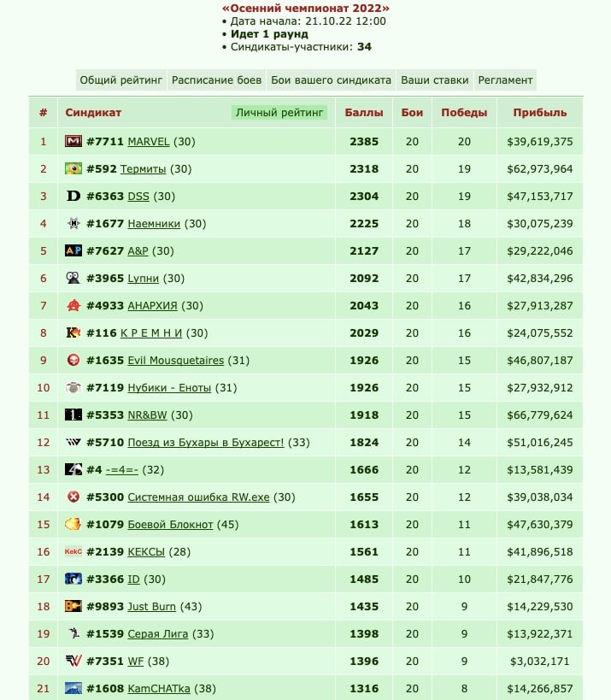Click the WF syndicate logo icon
611x700 pixels.
click(x=73, y=662)
